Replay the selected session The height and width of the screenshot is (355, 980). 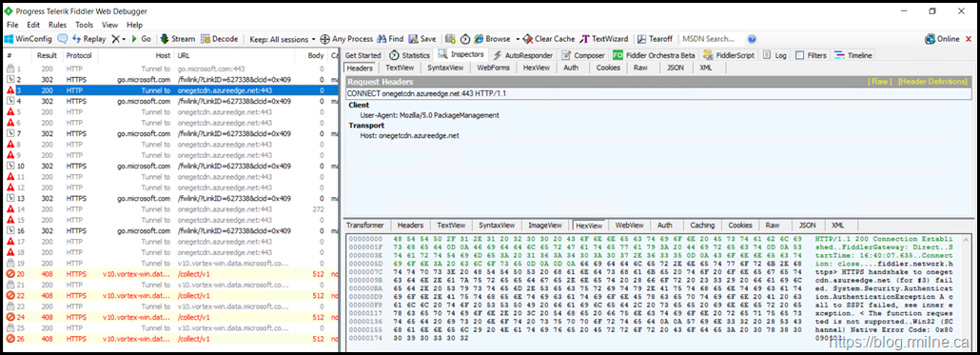(x=88, y=39)
